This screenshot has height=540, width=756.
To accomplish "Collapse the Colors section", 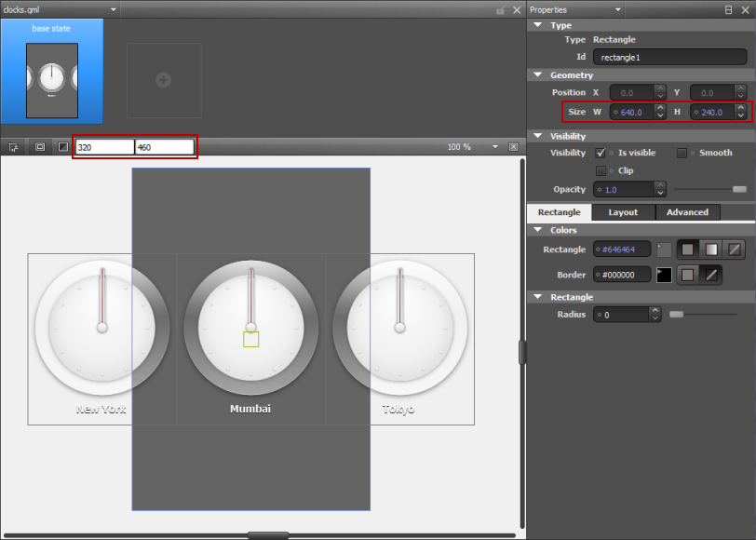I will point(538,230).
